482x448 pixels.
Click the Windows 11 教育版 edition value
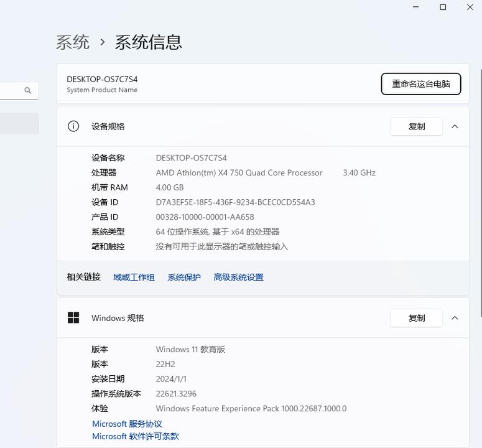tap(190, 350)
